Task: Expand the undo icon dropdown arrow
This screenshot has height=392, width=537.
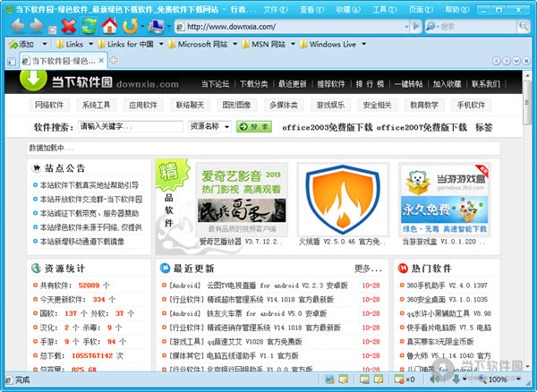Action: 142,26
